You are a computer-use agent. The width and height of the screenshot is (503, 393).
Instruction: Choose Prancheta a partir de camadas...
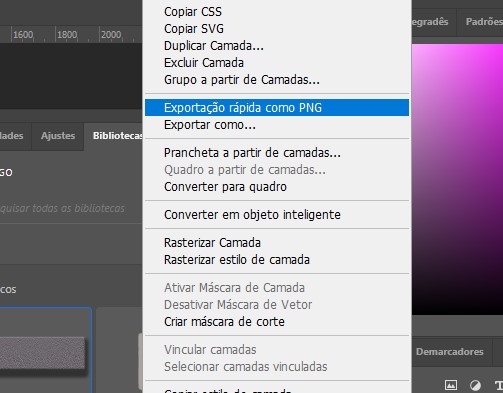(x=277, y=153)
